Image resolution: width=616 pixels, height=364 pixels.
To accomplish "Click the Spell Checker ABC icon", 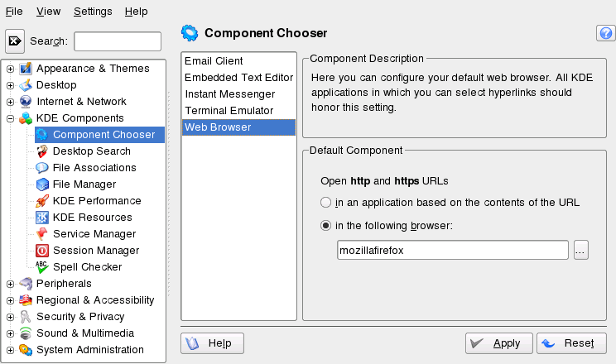I will coord(42,266).
